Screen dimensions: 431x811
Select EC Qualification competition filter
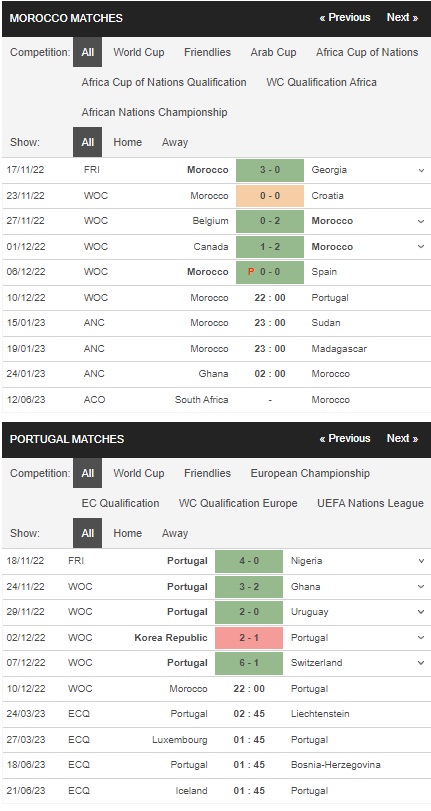(120, 503)
